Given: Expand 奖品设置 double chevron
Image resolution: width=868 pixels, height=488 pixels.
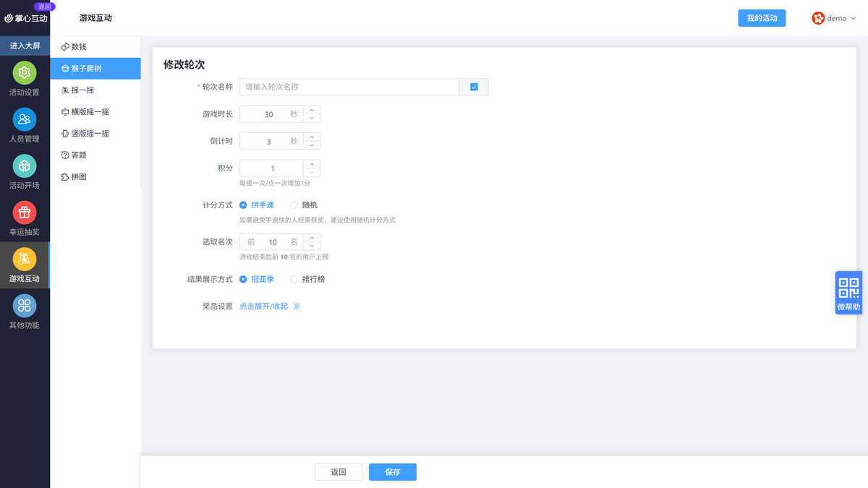Looking at the screenshot, I should (x=296, y=307).
